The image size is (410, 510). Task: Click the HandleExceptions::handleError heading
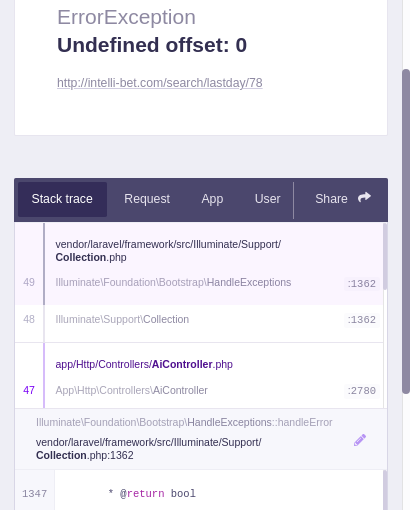point(184,423)
